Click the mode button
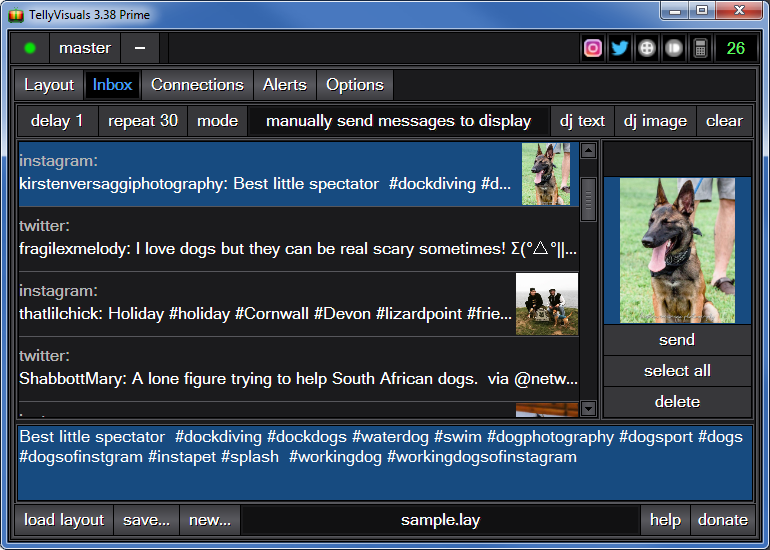The height and width of the screenshot is (550, 770). [x=217, y=121]
